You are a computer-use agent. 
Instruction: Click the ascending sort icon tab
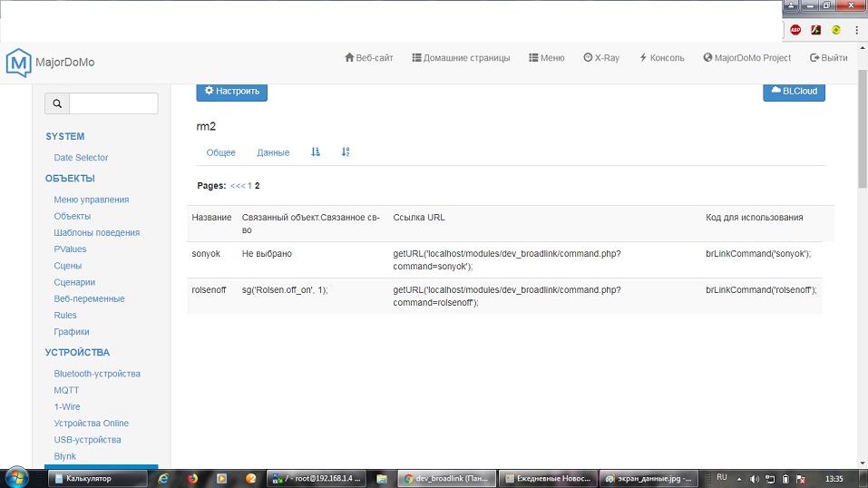[x=316, y=152]
